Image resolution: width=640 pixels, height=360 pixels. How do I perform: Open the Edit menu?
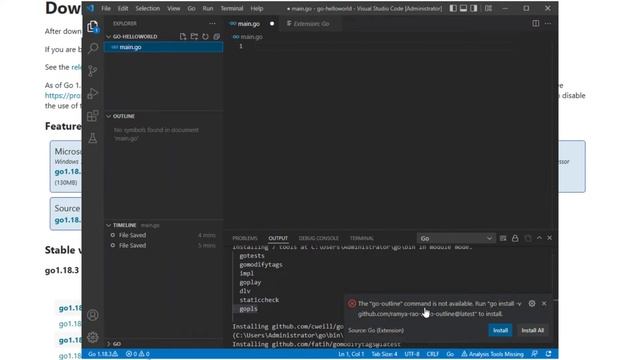coord(122,8)
